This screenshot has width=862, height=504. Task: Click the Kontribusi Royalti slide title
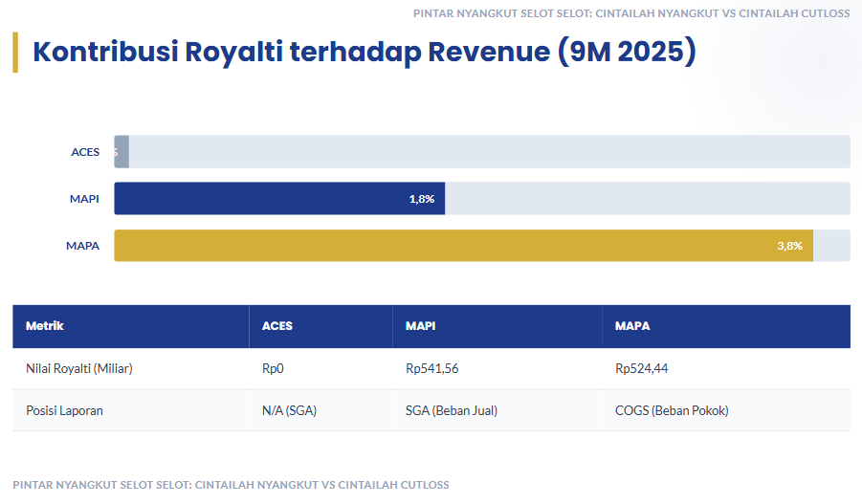[364, 52]
